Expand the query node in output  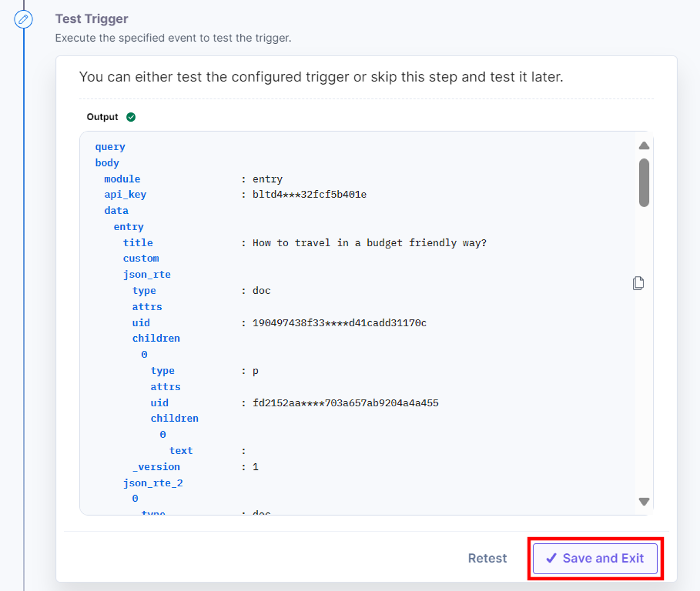click(x=110, y=147)
